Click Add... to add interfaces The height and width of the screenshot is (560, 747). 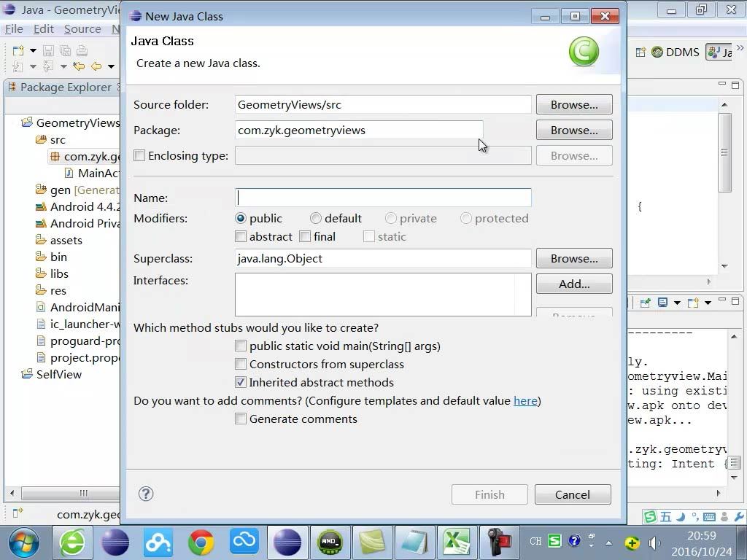coord(574,284)
